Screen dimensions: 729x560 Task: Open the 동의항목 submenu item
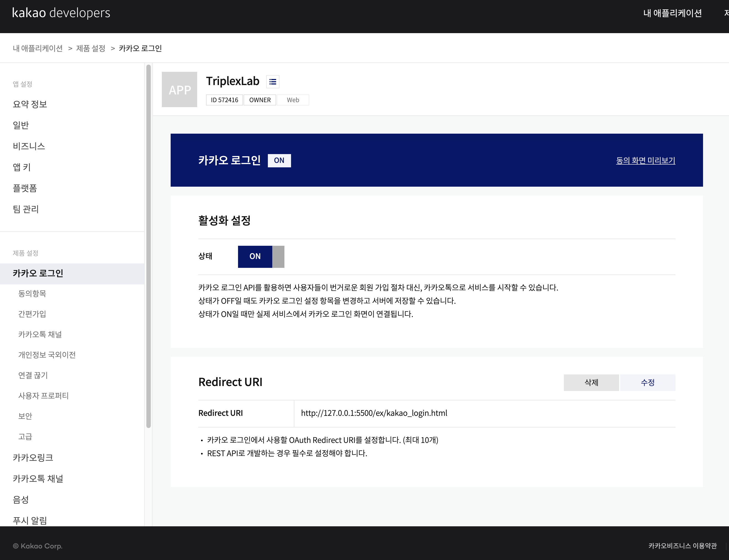[x=32, y=293]
